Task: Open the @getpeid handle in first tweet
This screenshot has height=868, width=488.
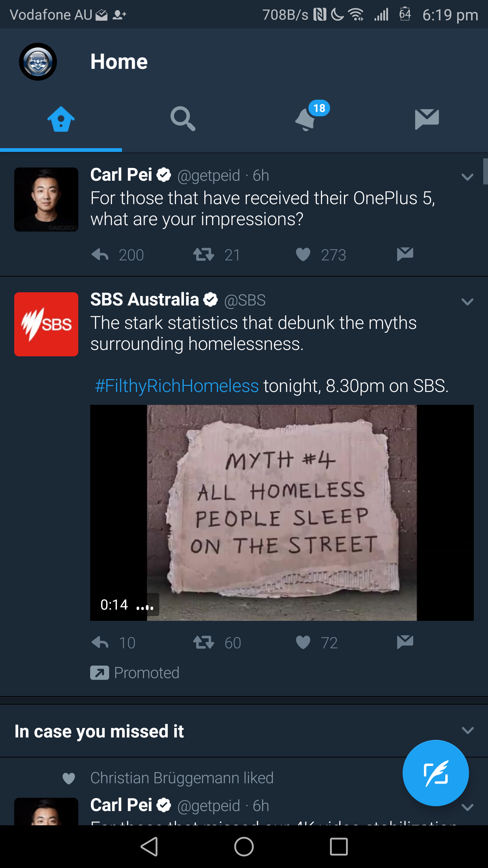Action: point(209,176)
